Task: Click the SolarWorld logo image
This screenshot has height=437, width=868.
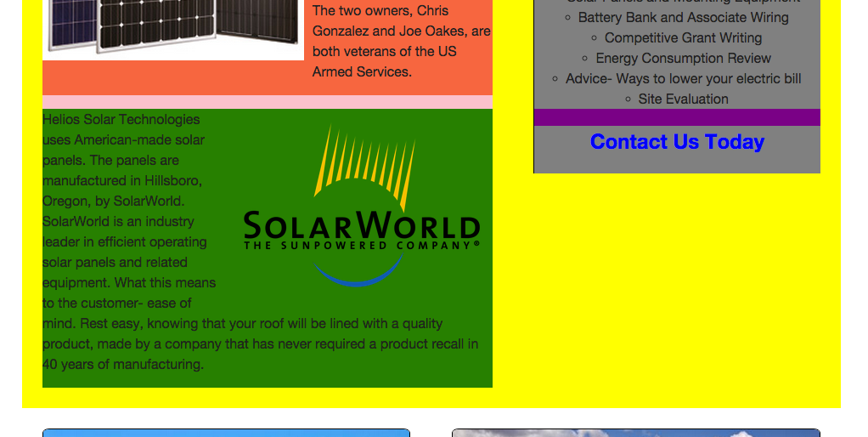Action: pos(361,207)
